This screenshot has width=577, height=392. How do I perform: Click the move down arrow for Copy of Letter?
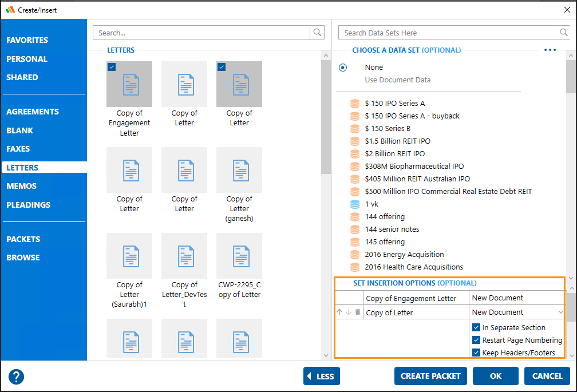click(x=348, y=312)
